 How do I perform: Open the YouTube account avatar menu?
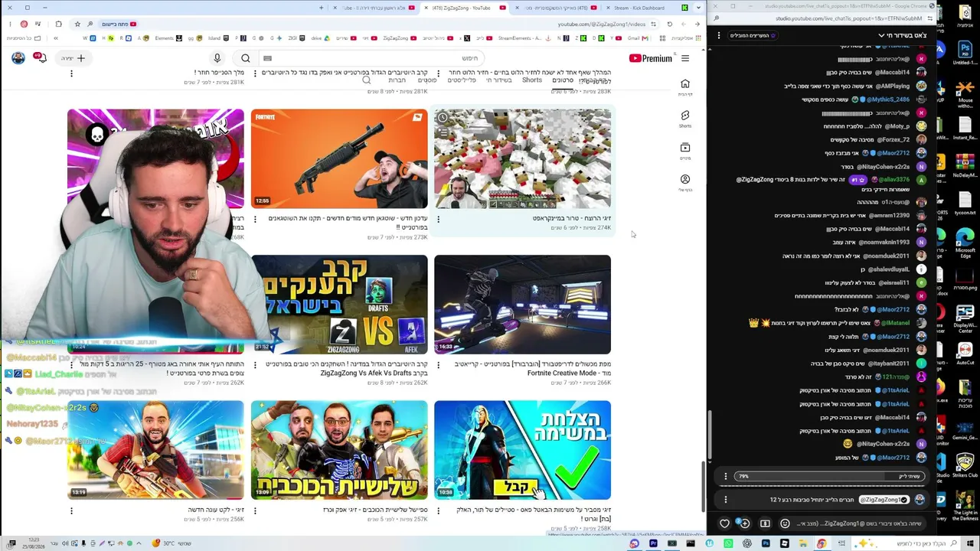[18, 57]
